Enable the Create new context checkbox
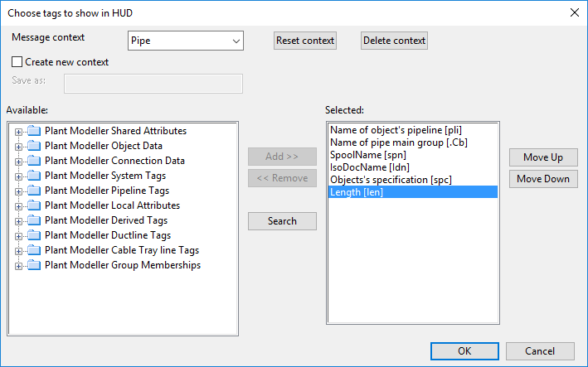Image resolution: width=588 pixels, height=367 pixels. [17, 62]
